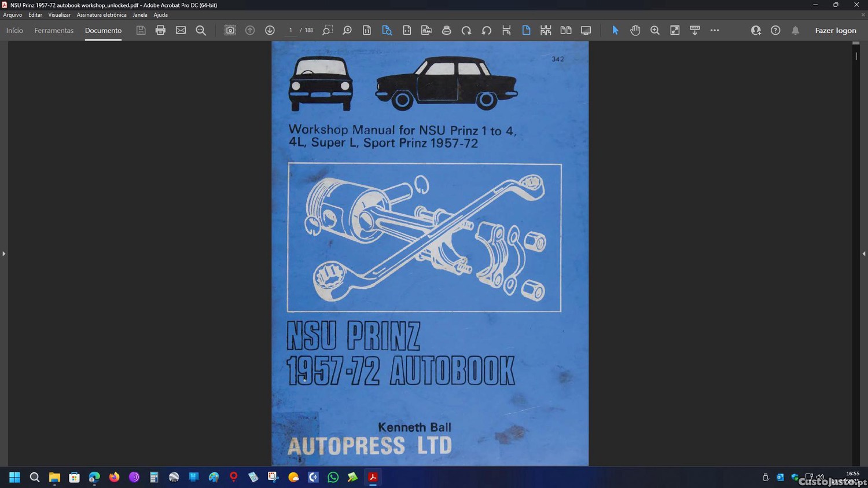Switch to the Ferramentas tab

[54, 31]
